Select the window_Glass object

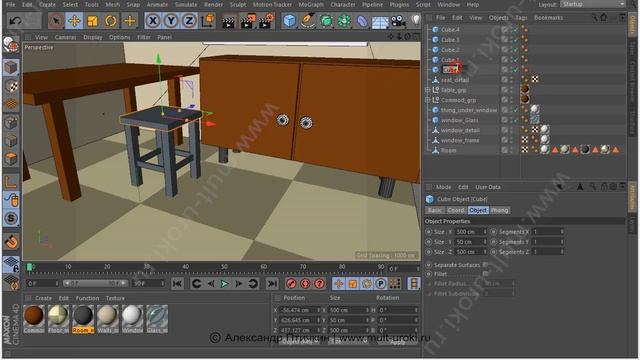tap(460, 120)
